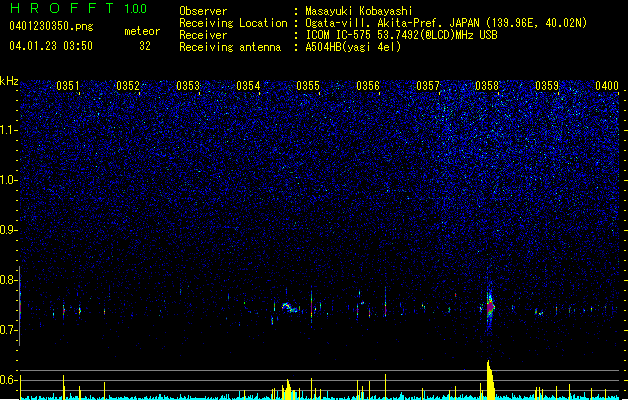Click the strong magenta meteor echo at 0358
This screenshot has width=629, height=400.
point(490,307)
